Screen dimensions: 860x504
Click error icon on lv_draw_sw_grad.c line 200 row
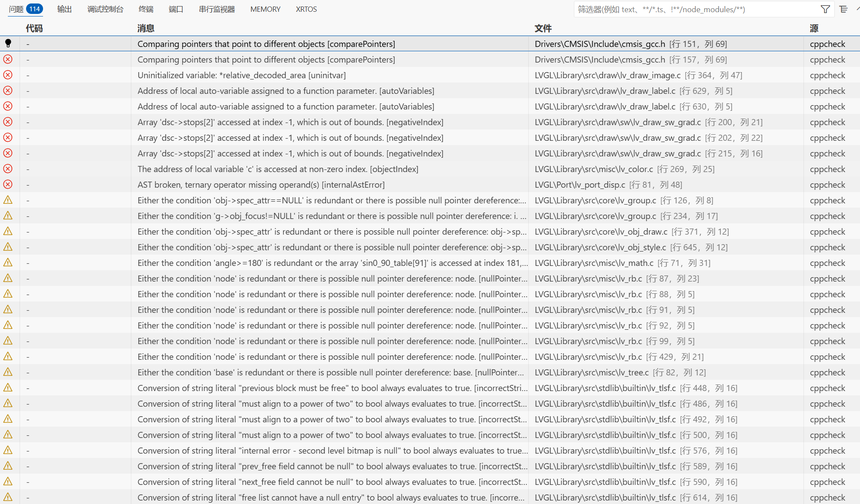8,122
